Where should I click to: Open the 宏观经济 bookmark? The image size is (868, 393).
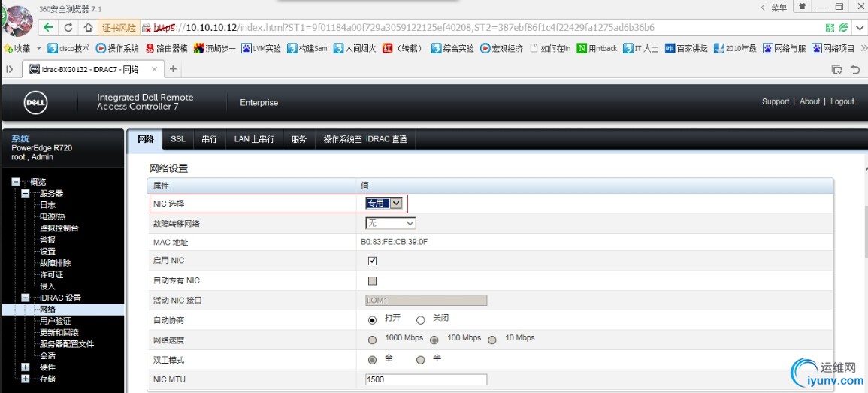[501, 48]
